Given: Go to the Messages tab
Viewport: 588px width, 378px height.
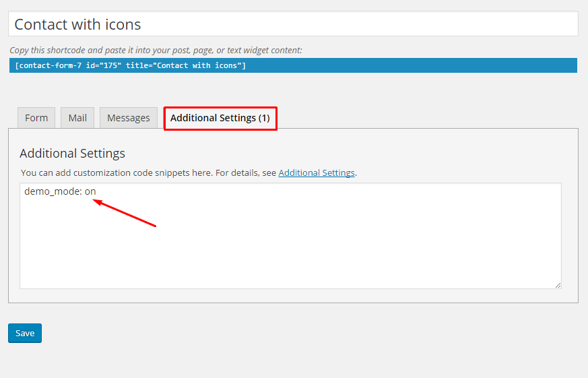Looking at the screenshot, I should click(x=128, y=118).
